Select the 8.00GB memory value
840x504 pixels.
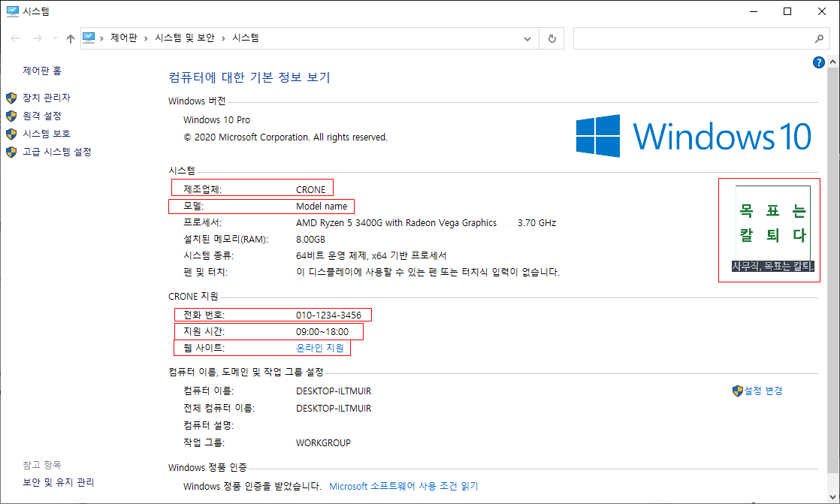tap(311, 240)
